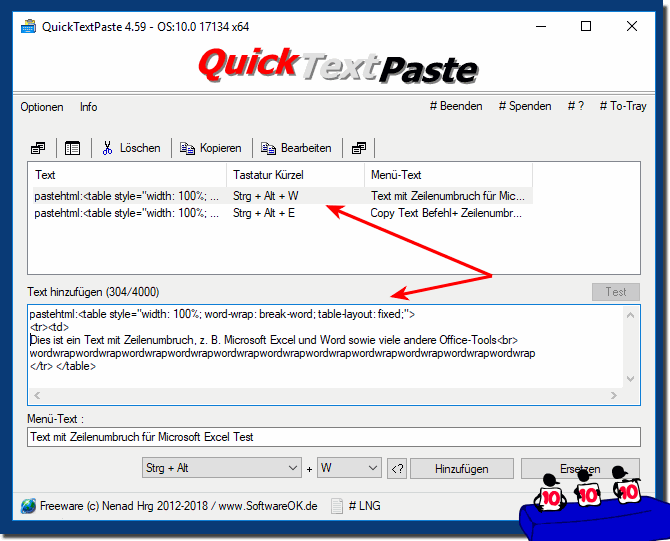Open the Optionen menu

tap(42, 107)
